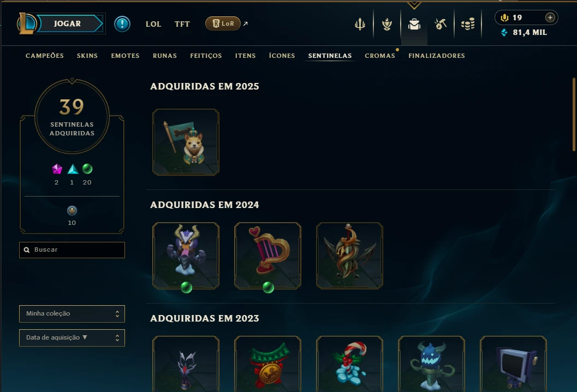Switch to the Skins tab

click(x=87, y=56)
